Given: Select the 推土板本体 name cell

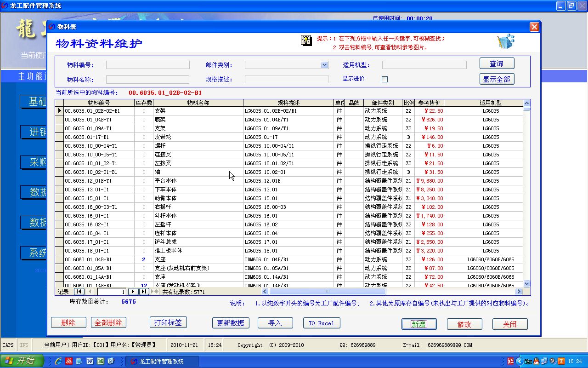Looking at the screenshot, I should (198, 251).
